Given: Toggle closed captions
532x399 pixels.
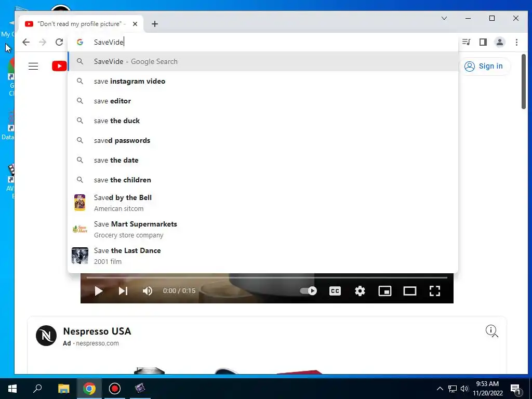Looking at the screenshot, I should tap(335, 291).
